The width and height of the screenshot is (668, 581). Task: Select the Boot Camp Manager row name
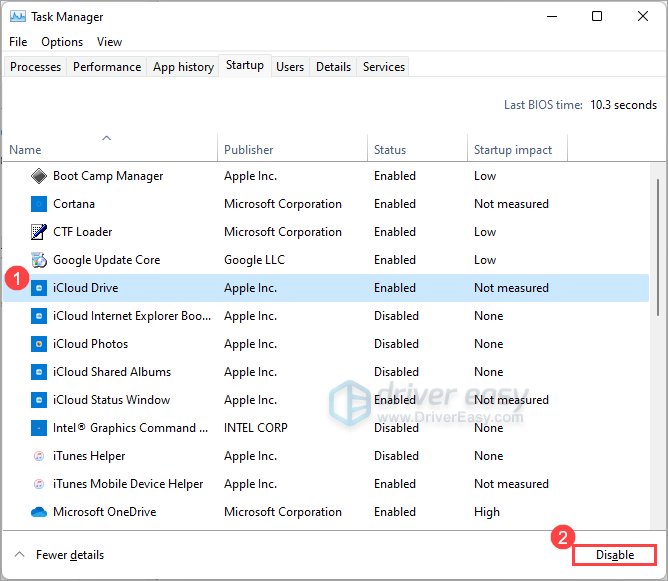(x=108, y=176)
